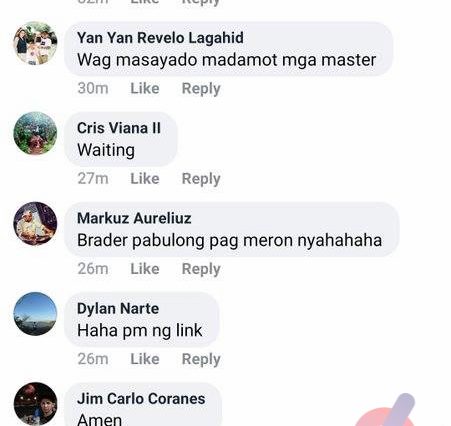Viewport: 451px width, 426px height.
Task: Reply to Dylan Narte's comment
Action: click(201, 360)
